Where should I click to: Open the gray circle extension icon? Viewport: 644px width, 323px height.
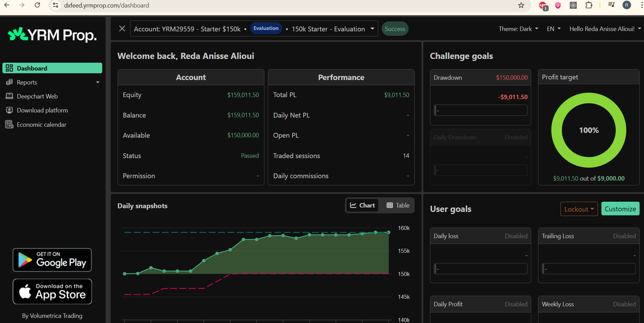tap(573, 5)
